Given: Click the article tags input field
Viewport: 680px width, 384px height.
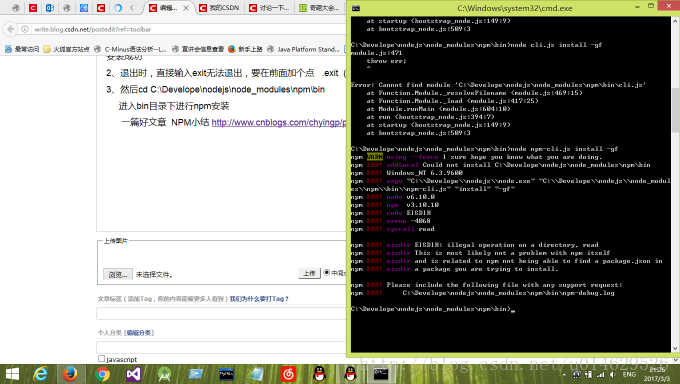Looking at the screenshot, I should [x=221, y=313].
